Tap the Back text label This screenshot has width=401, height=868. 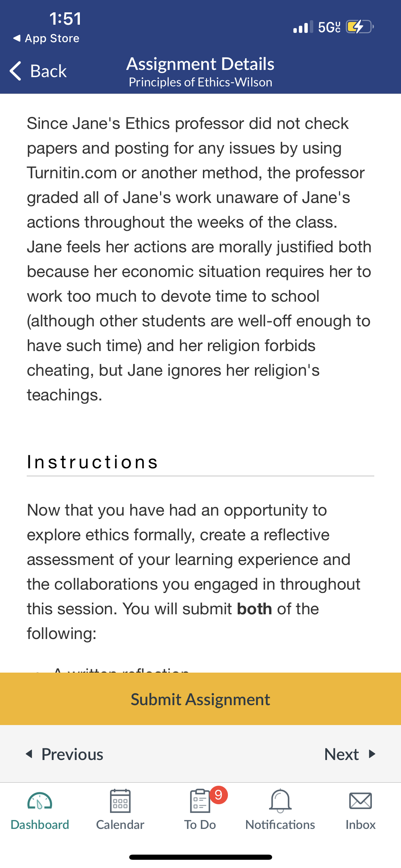point(48,71)
